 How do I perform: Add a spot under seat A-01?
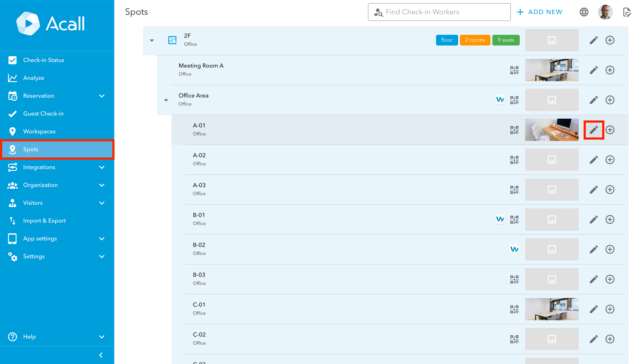tap(610, 130)
